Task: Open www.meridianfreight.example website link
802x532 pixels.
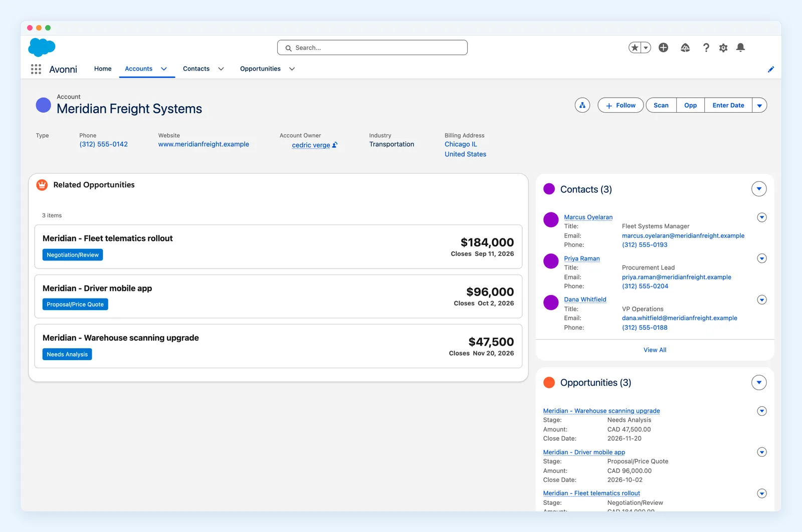Action: pyautogui.click(x=204, y=144)
